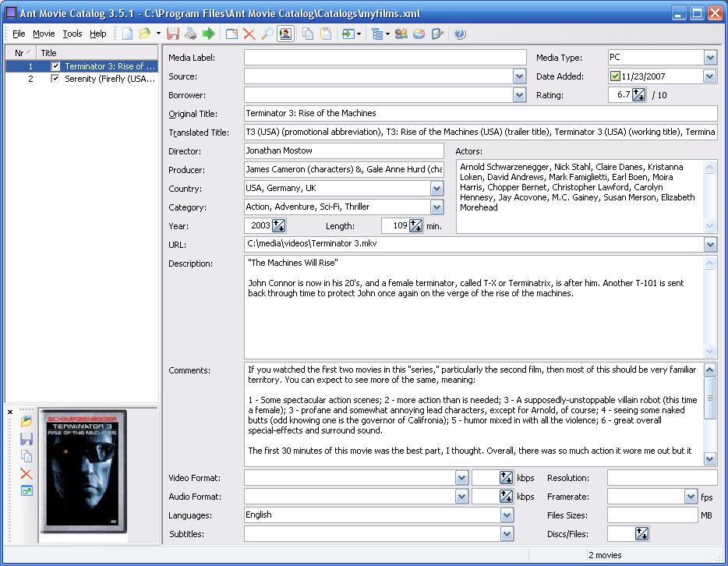Toggle the picture display toolbar icon
728x566 pixels.
[285, 34]
